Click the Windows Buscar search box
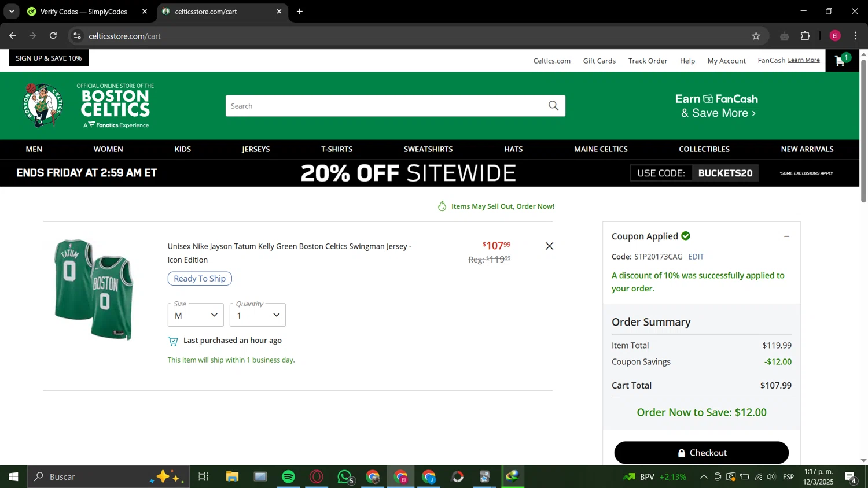Image resolution: width=868 pixels, height=488 pixels. [x=108, y=476]
